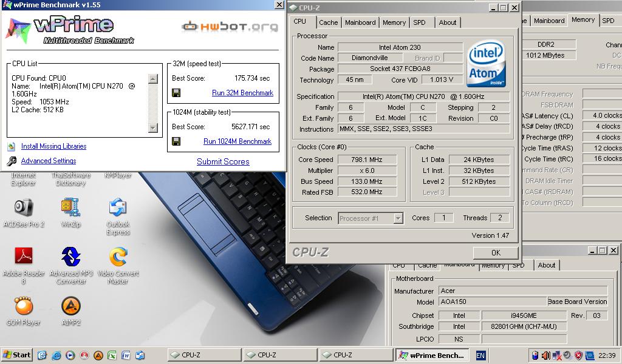Click the Advanced Settings wrench icon

pyautogui.click(x=12, y=161)
